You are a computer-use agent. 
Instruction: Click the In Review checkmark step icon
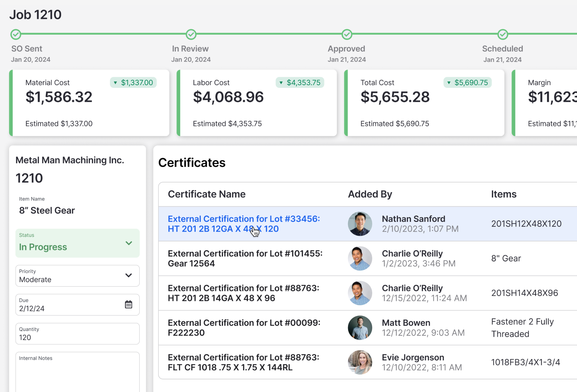pyautogui.click(x=191, y=34)
